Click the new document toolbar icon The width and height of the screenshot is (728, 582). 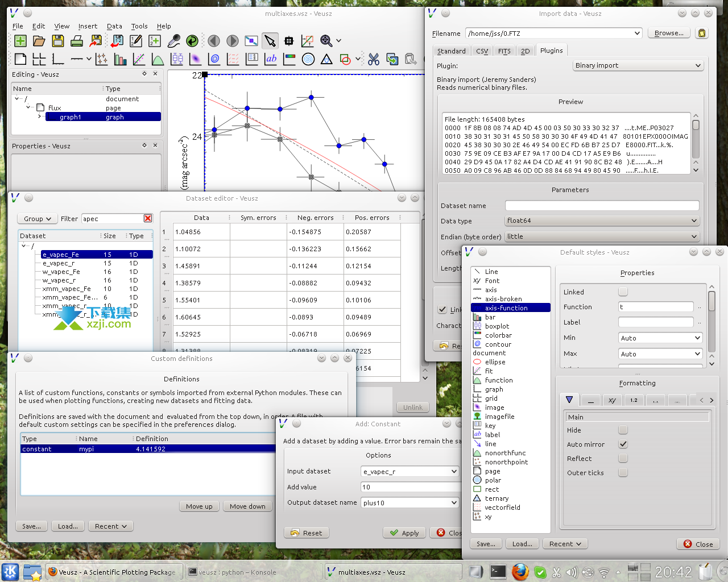pyautogui.click(x=20, y=40)
